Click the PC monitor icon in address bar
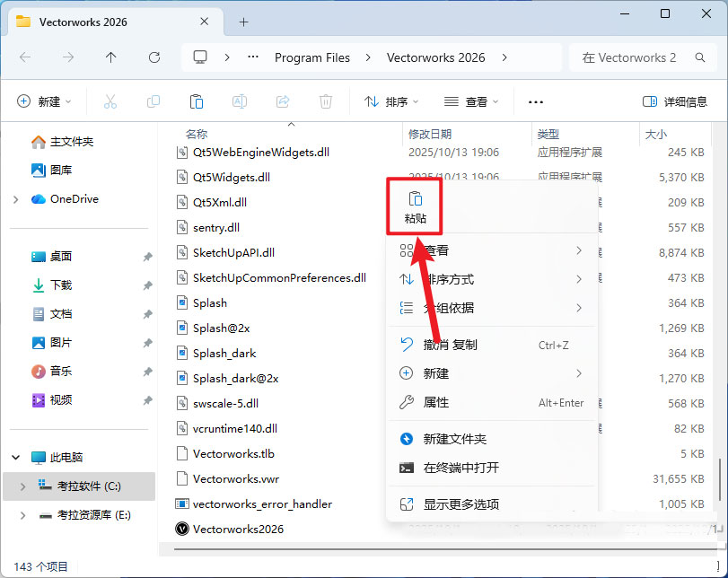This screenshot has width=728, height=578. coord(200,57)
